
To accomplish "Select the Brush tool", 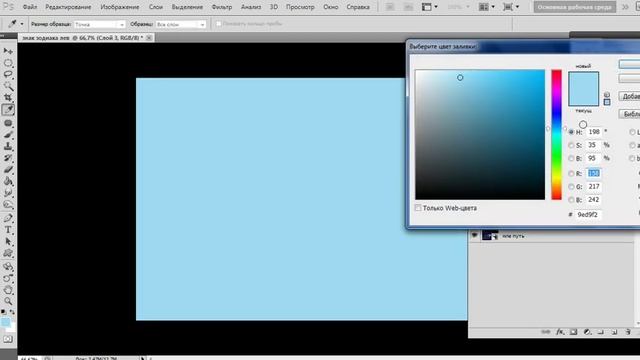I will coord(8,134).
